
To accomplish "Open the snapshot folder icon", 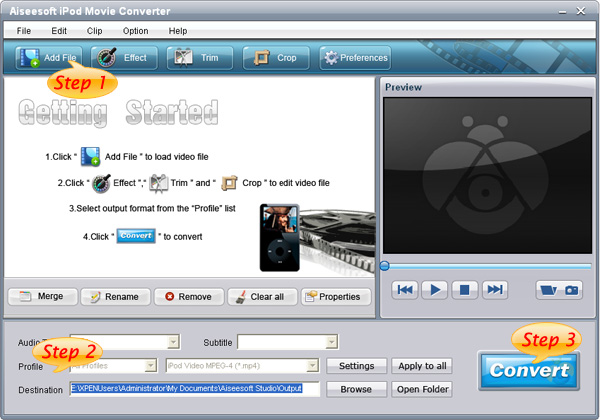I will coord(548,290).
